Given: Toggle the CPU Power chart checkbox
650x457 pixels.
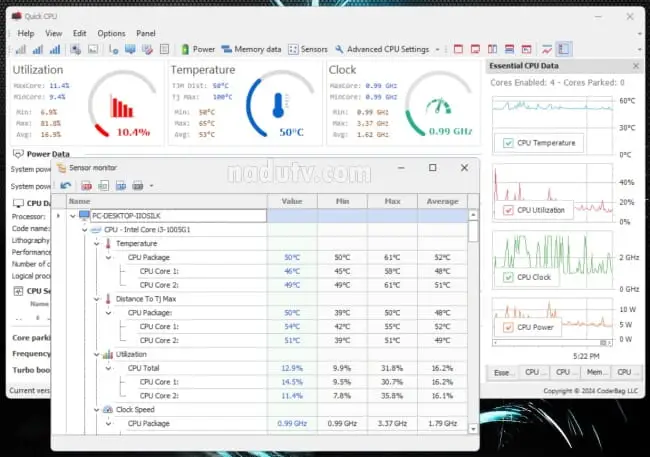Looking at the screenshot, I should click(x=508, y=328).
